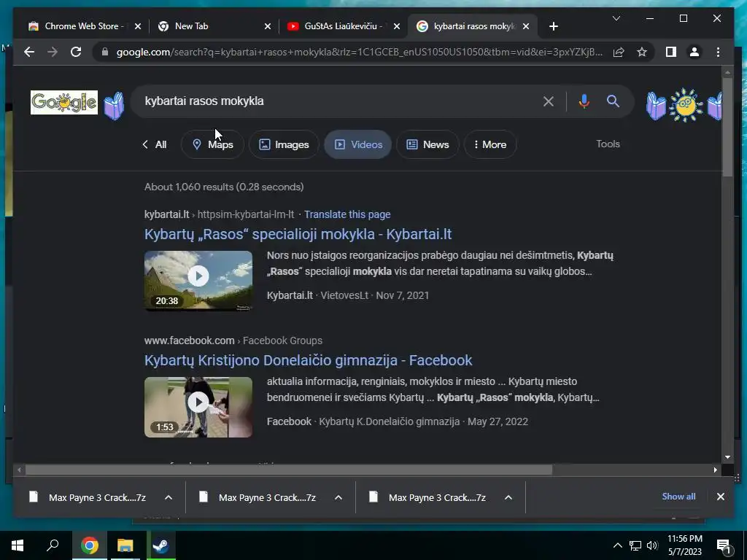747x560 pixels.
Task: Click the address bar URL
Action: tap(360, 52)
